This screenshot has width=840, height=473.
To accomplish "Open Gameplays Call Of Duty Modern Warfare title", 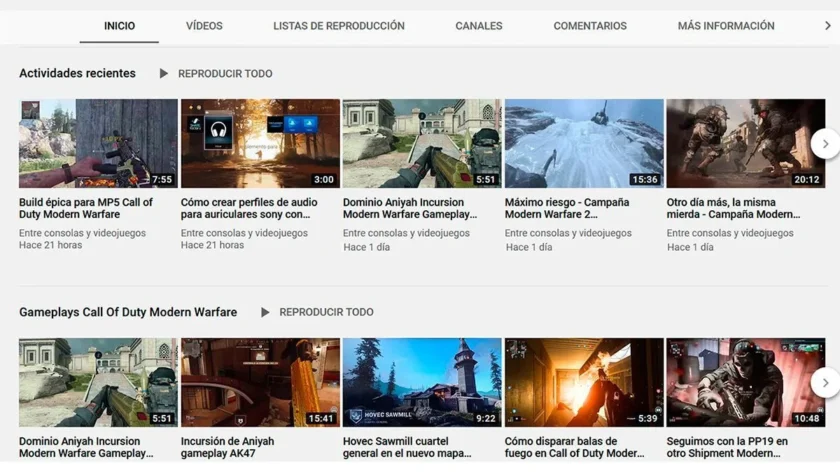I will [128, 312].
